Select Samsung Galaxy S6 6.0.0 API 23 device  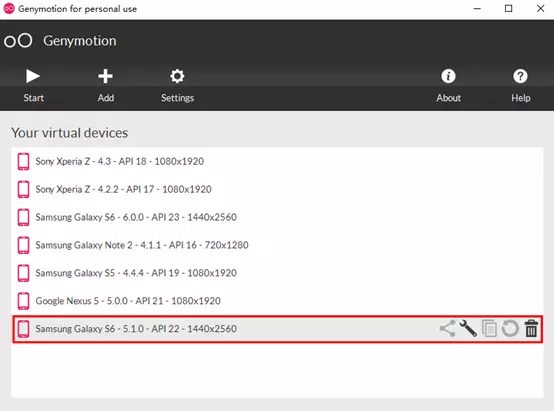277,217
